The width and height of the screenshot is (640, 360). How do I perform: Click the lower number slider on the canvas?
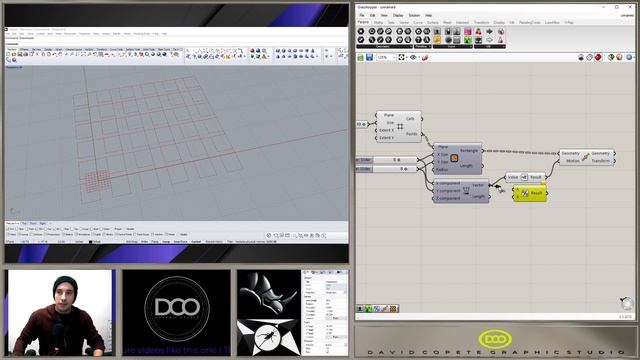(386, 169)
